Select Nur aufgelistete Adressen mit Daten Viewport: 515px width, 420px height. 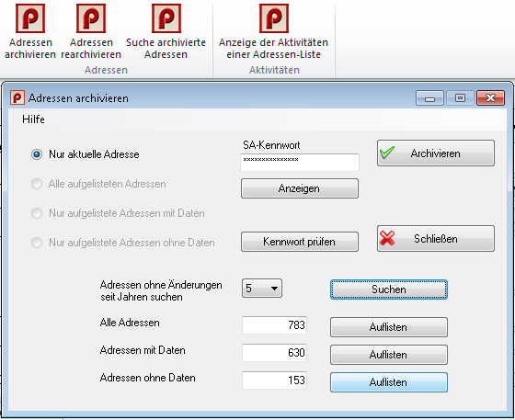37,213
